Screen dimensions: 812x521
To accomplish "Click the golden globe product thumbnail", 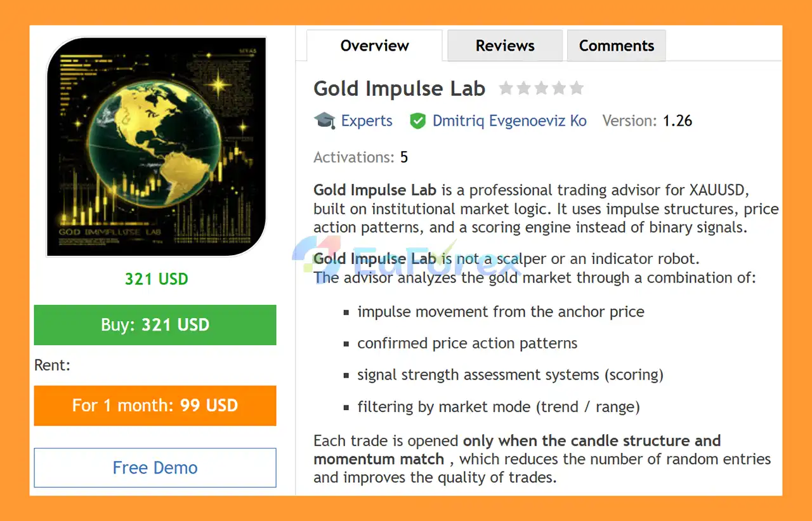I will (156, 147).
